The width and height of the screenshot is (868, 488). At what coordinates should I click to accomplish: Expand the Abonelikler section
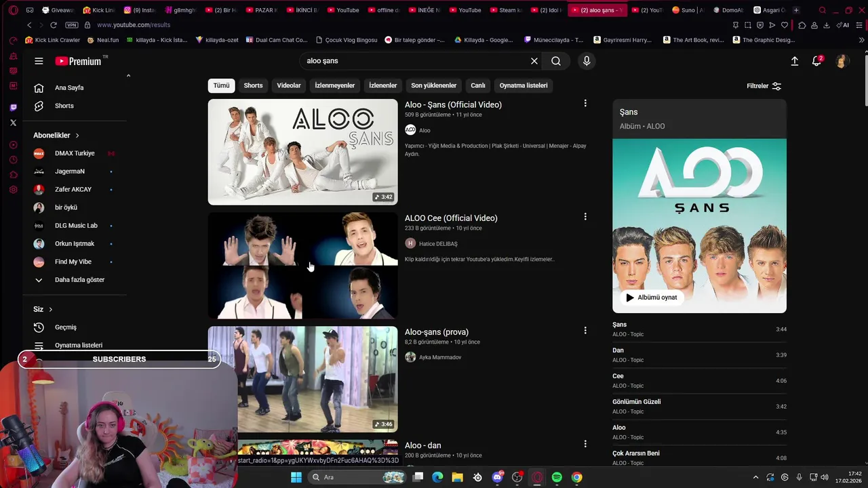coord(56,135)
